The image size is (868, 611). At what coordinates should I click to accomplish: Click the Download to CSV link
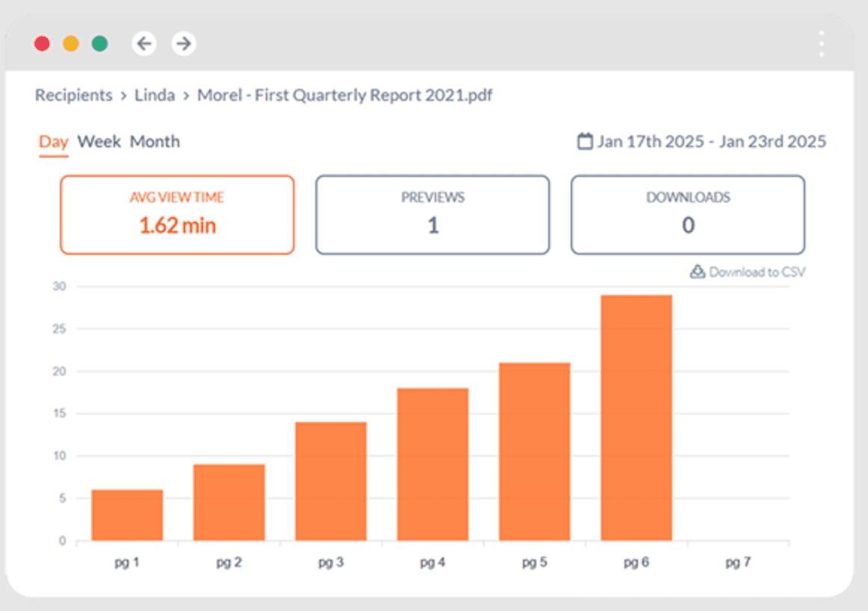(756, 272)
